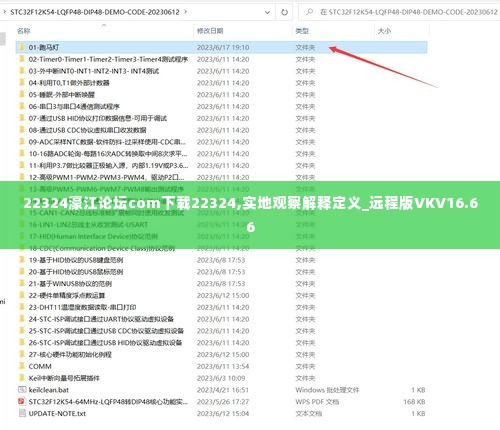Viewport: 500px width, 430px height.
Task: Click type 'Windows 批处理文件'
Action: (327, 390)
